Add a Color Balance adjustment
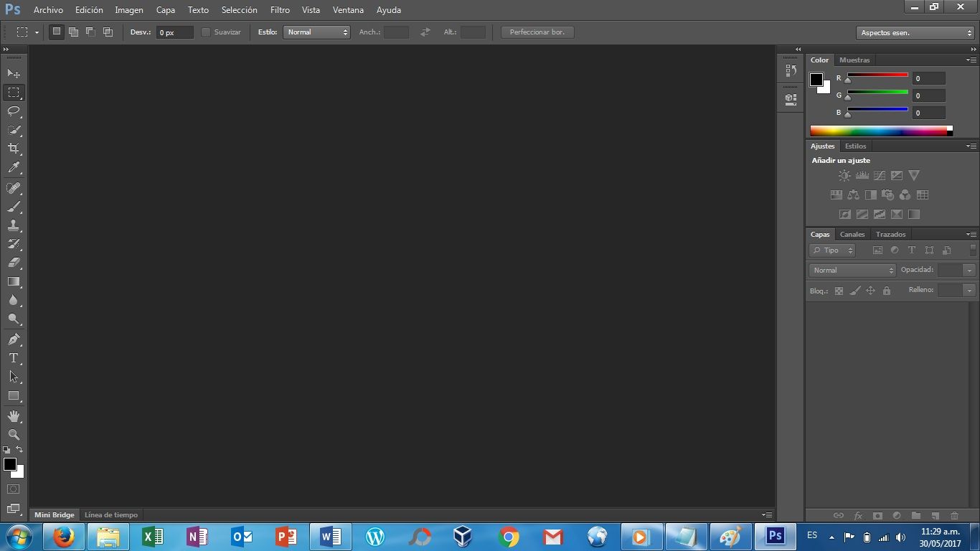Screen dimensions: 980x551 pos(853,194)
